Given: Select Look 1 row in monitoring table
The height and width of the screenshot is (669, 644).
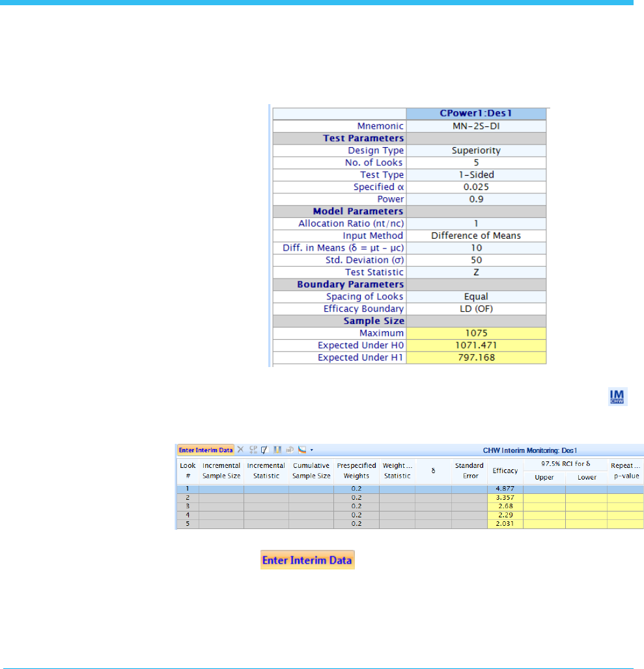Looking at the screenshot, I should click(x=410, y=489).
